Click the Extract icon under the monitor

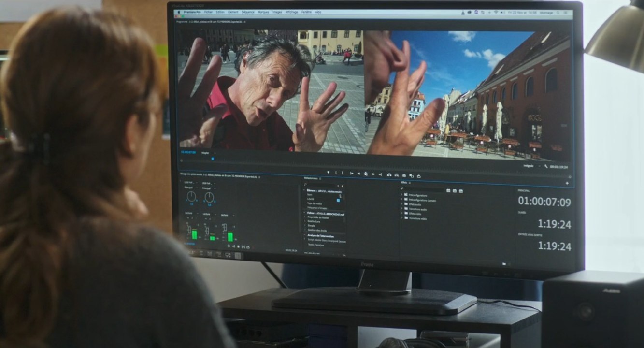[x=397, y=175]
